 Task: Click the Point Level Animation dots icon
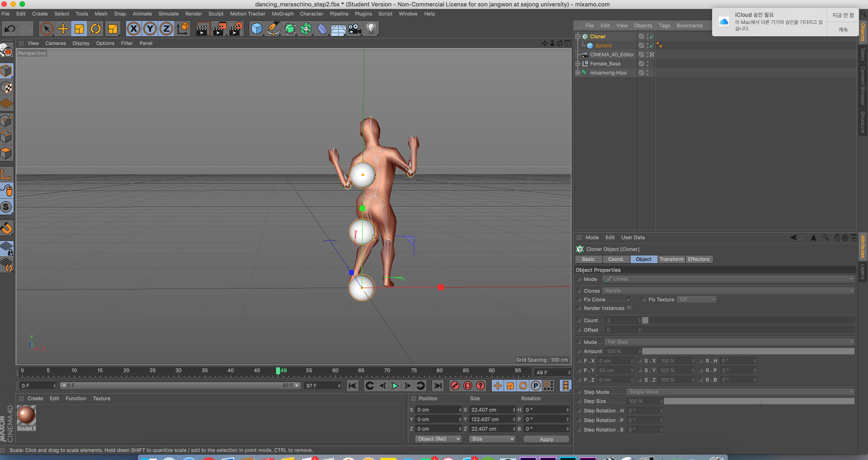(x=548, y=386)
